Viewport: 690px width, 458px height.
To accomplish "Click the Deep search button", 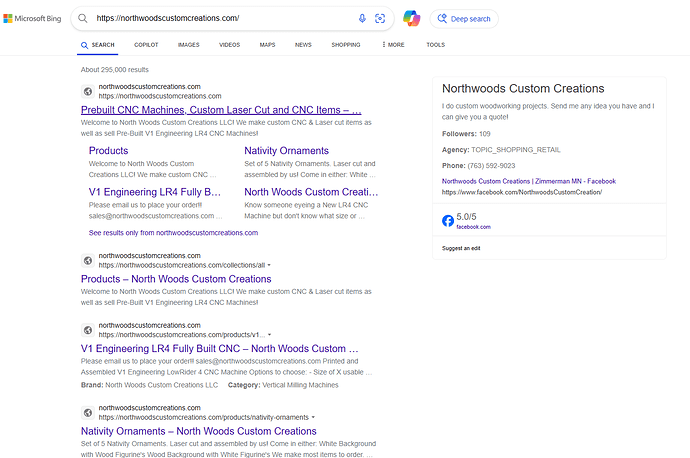I will click(464, 19).
